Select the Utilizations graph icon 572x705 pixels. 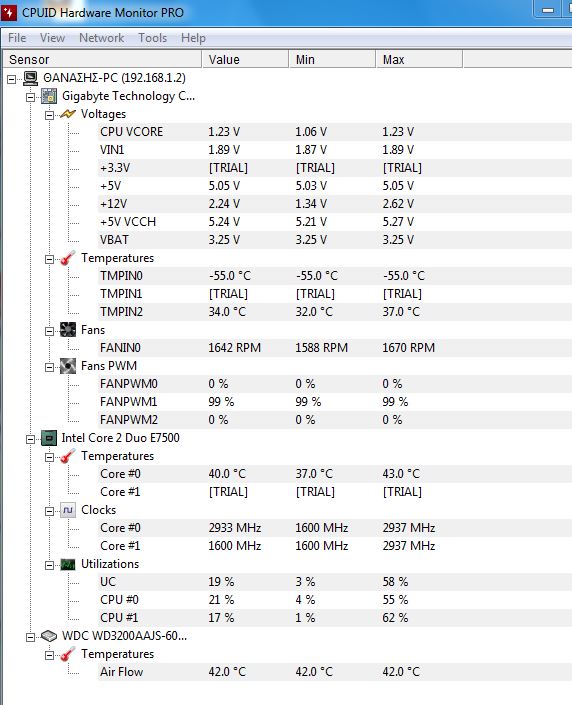click(68, 564)
